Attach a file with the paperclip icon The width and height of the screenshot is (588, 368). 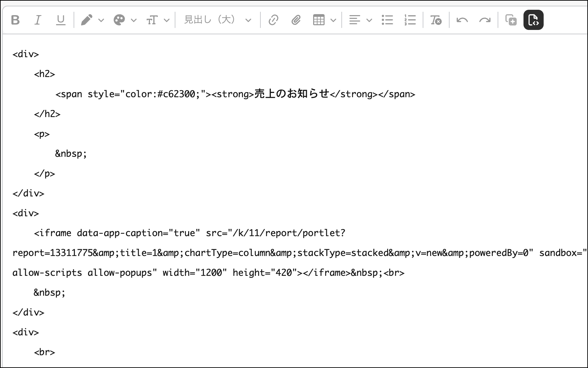point(296,20)
